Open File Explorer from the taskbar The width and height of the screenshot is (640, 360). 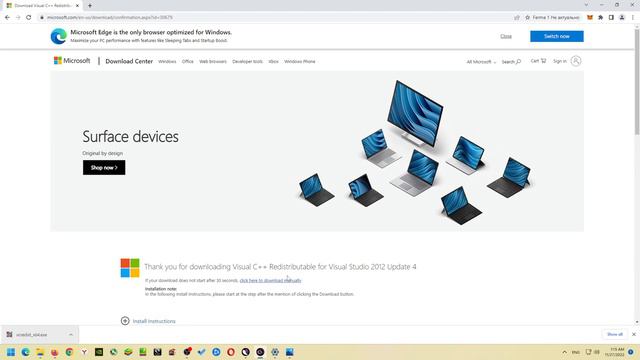click(x=40, y=352)
